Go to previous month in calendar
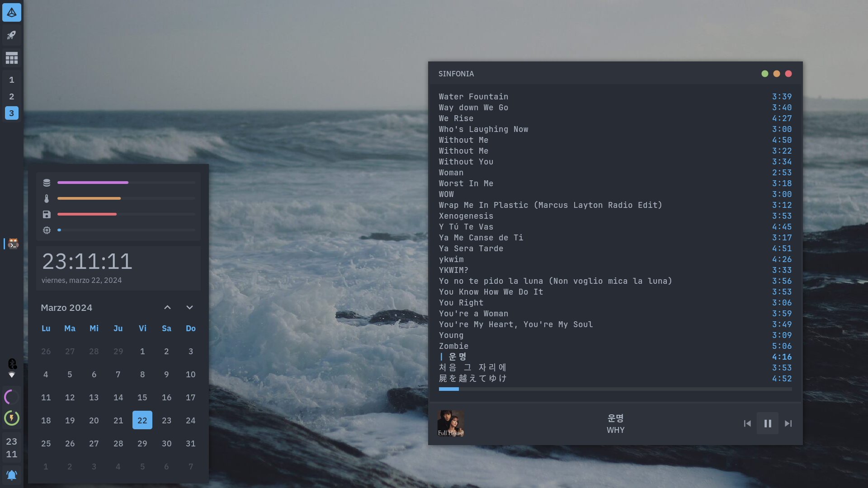This screenshot has width=868, height=488. tap(167, 308)
